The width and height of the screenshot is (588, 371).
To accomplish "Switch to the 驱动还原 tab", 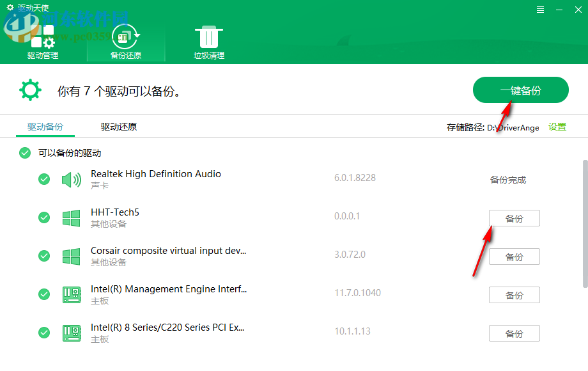I will [118, 127].
